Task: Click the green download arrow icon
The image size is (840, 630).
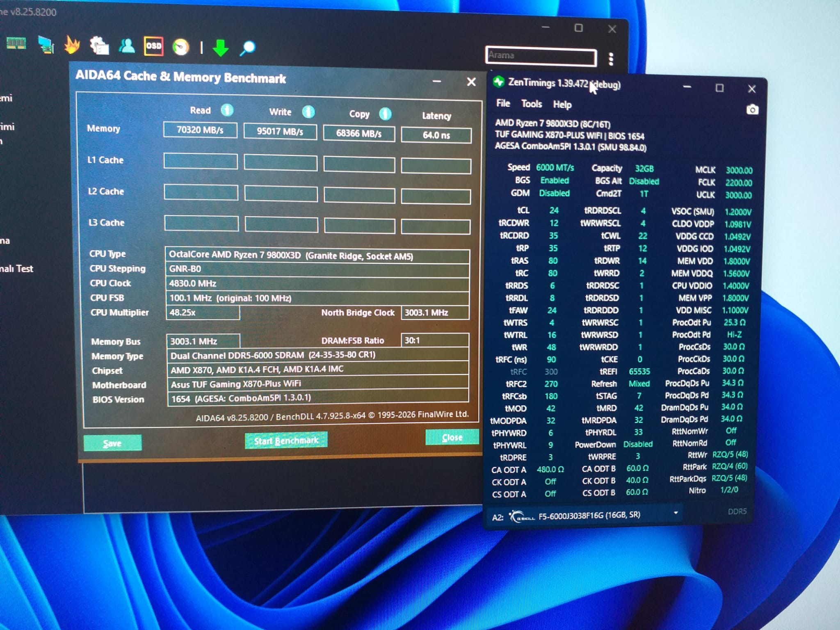Action: point(221,48)
